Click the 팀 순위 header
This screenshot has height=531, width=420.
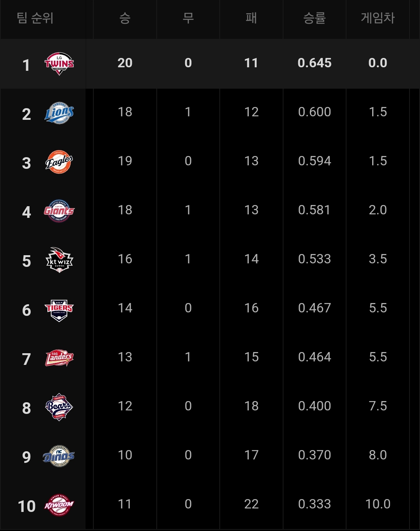coord(35,18)
